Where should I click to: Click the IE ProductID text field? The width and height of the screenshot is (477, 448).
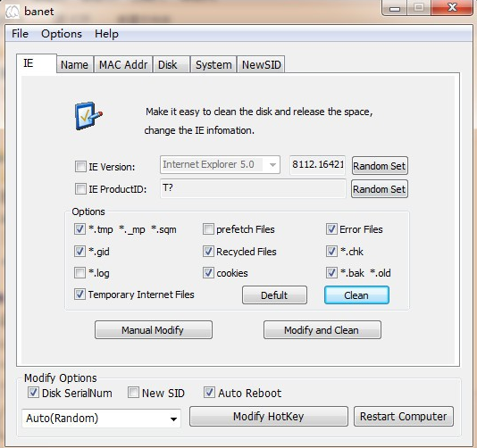tap(253, 188)
